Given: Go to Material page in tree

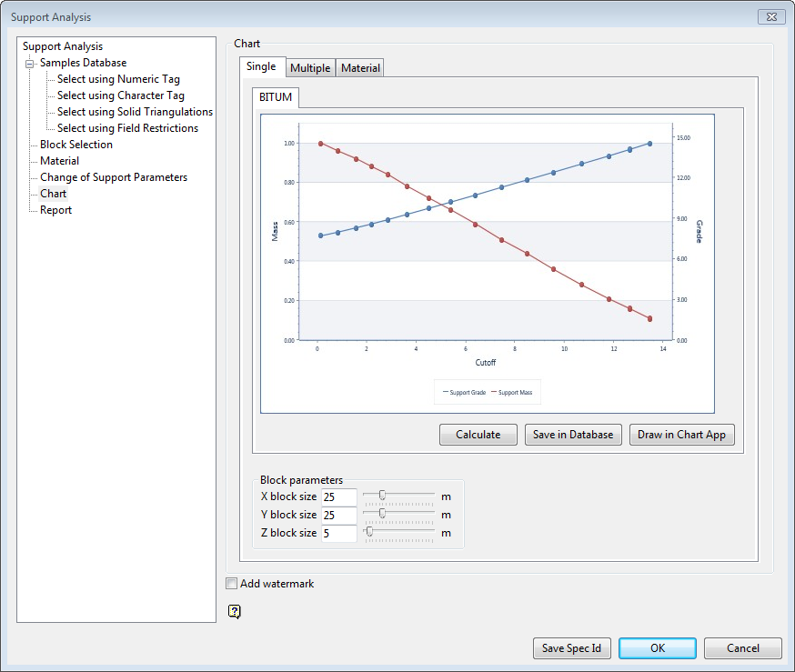Looking at the screenshot, I should click(x=59, y=161).
